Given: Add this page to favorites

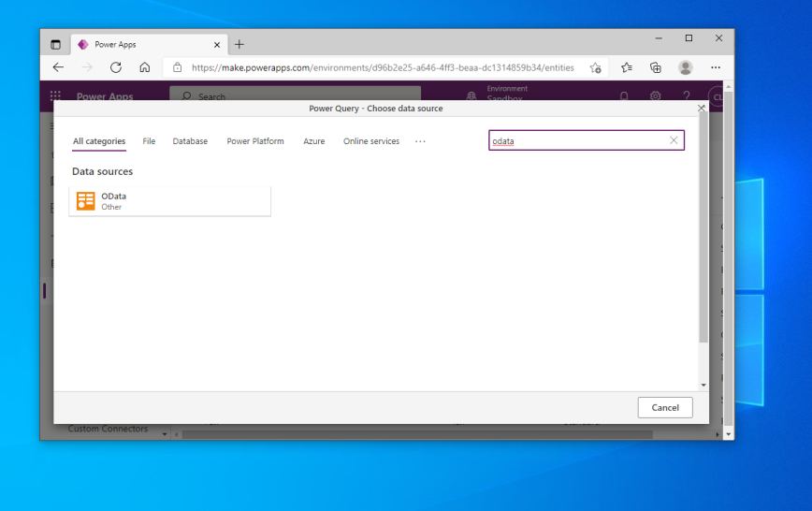Looking at the screenshot, I should pyautogui.click(x=596, y=68).
